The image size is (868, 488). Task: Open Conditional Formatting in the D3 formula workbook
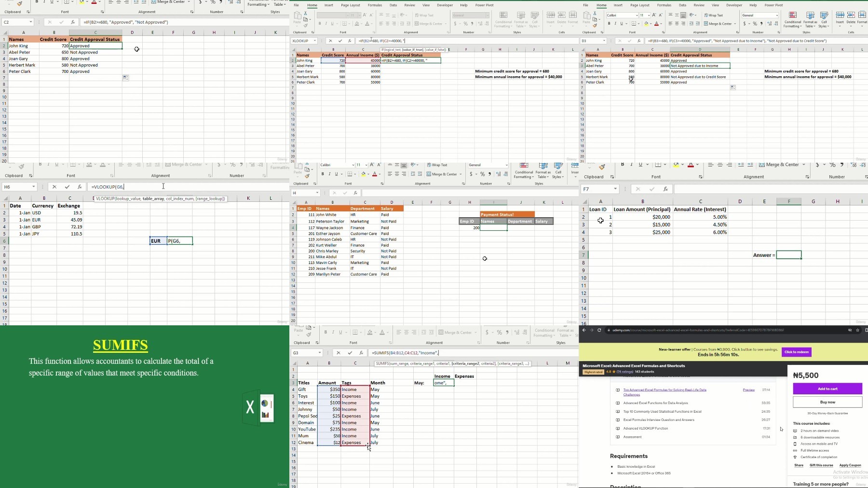pyautogui.click(x=793, y=19)
